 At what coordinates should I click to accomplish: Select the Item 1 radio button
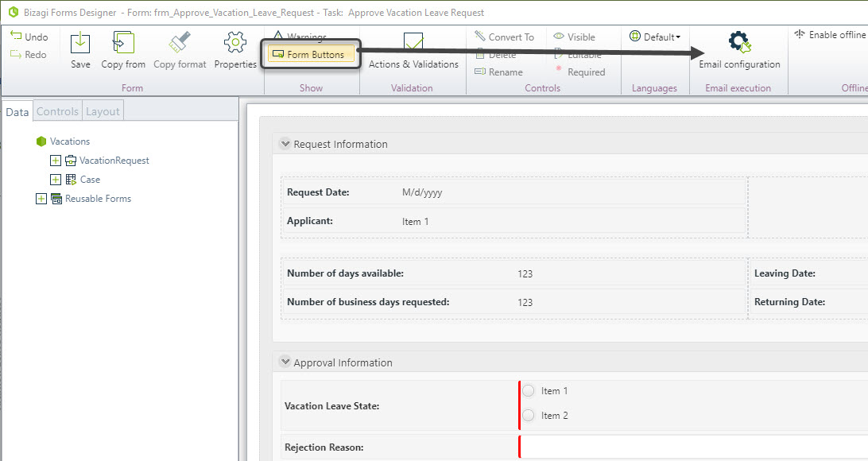coord(529,391)
